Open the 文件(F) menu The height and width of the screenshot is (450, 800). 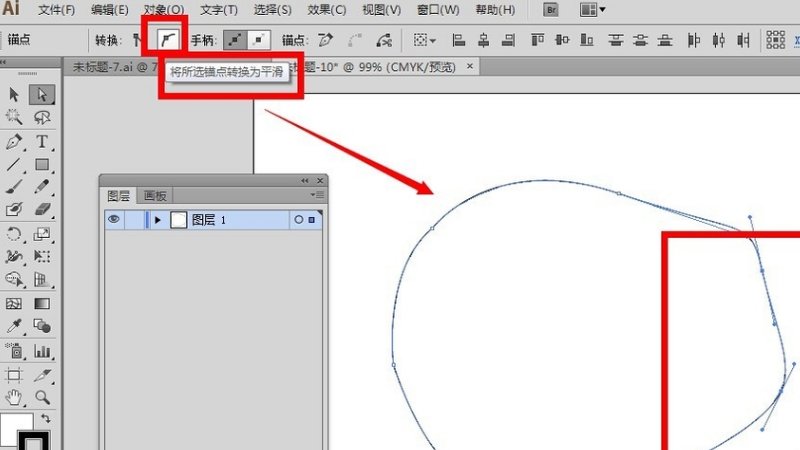pyautogui.click(x=56, y=10)
